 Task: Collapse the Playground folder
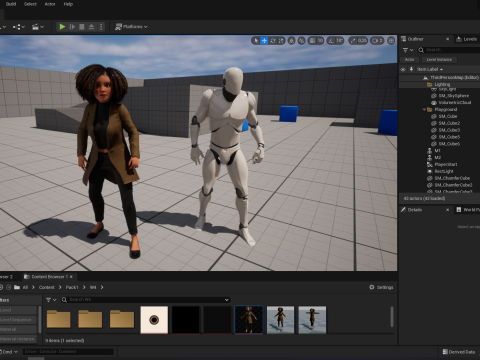coord(424,110)
